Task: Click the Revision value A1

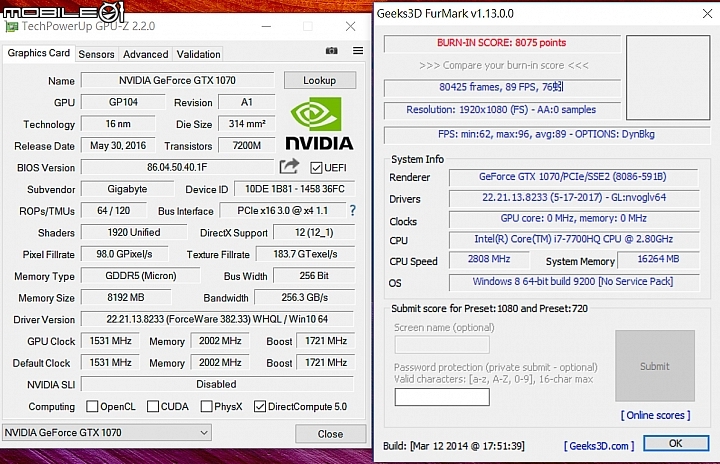Action: click(x=247, y=102)
